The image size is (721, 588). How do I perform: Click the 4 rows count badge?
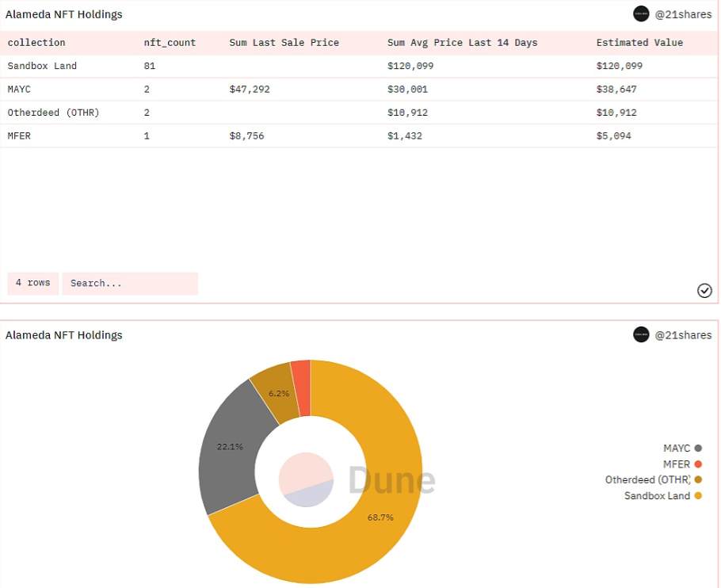click(x=33, y=283)
